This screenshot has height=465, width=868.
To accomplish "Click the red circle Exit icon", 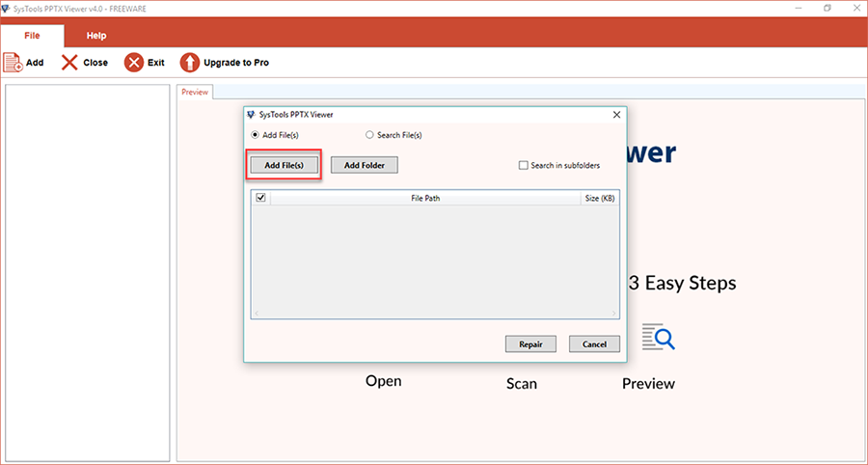I will coord(133,63).
